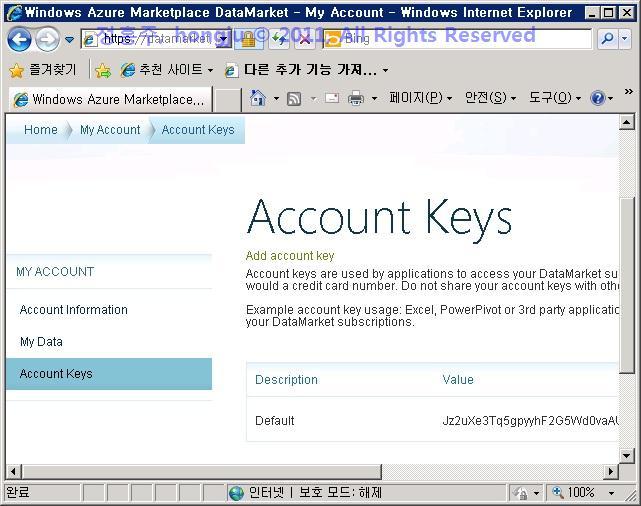Open the Favorites star button
641x506 pixels.
coord(43,70)
